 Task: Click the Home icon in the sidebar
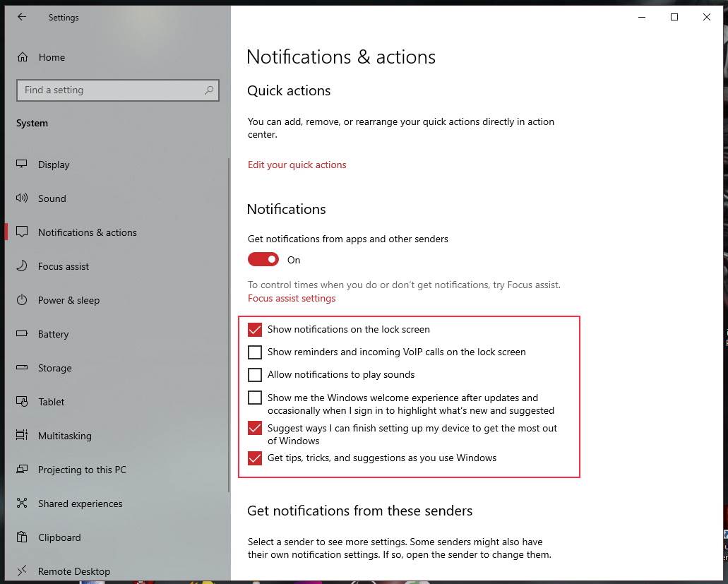pos(23,57)
